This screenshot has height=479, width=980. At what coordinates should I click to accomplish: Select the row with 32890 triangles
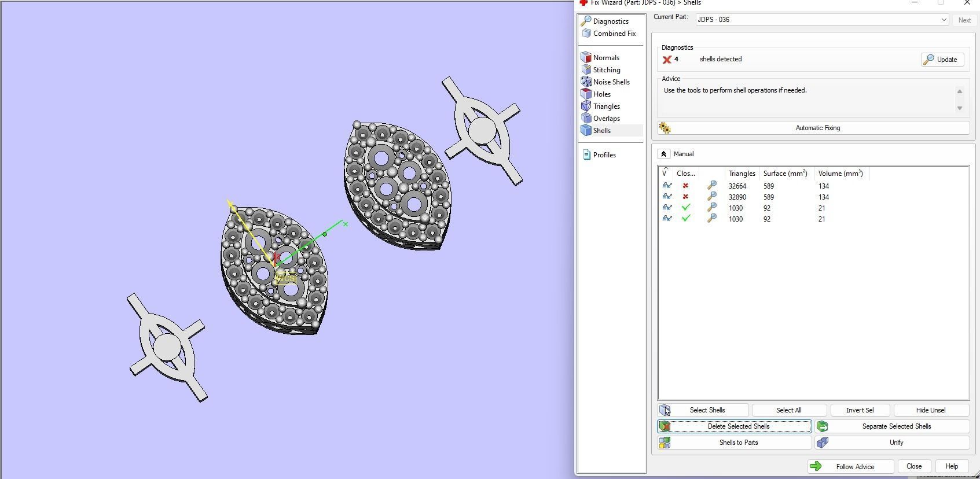pos(813,197)
